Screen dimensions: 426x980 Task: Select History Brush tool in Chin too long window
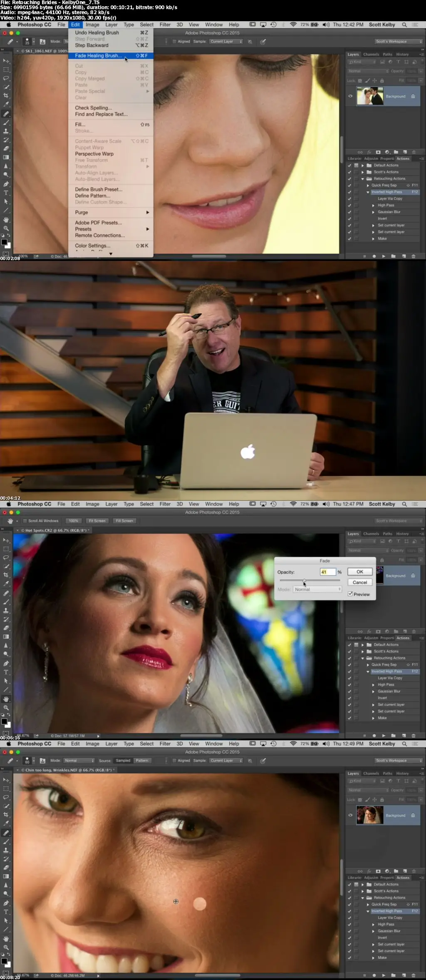[x=6, y=859]
